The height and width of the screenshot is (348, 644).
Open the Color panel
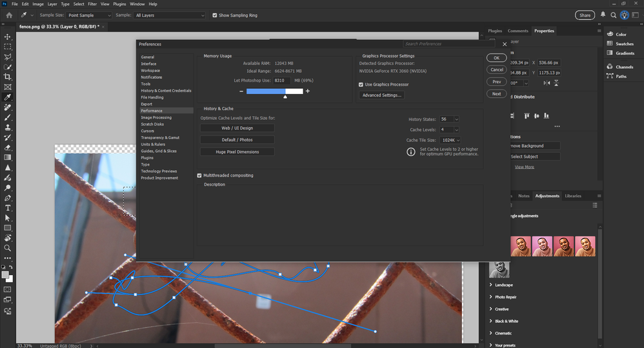coord(621,34)
